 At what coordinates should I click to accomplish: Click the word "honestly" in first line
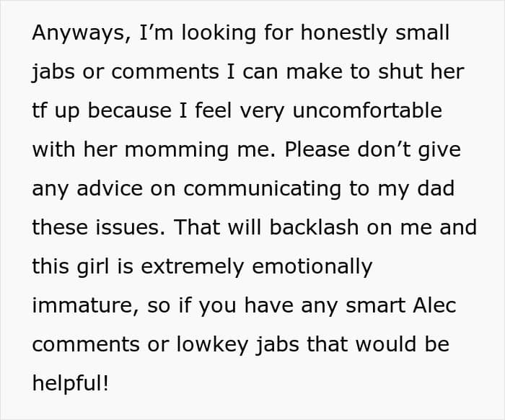pyautogui.click(x=344, y=33)
